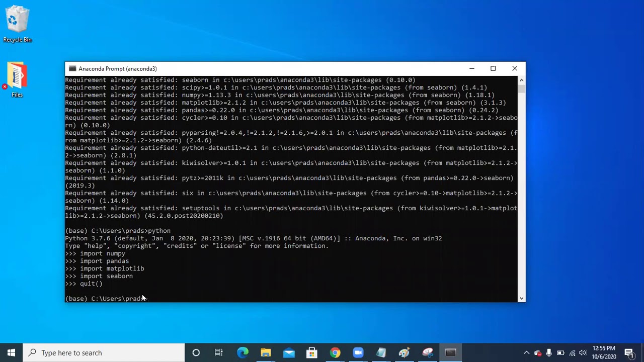Open Cortana from the taskbar
This screenshot has width=644, height=362.
click(x=196, y=353)
